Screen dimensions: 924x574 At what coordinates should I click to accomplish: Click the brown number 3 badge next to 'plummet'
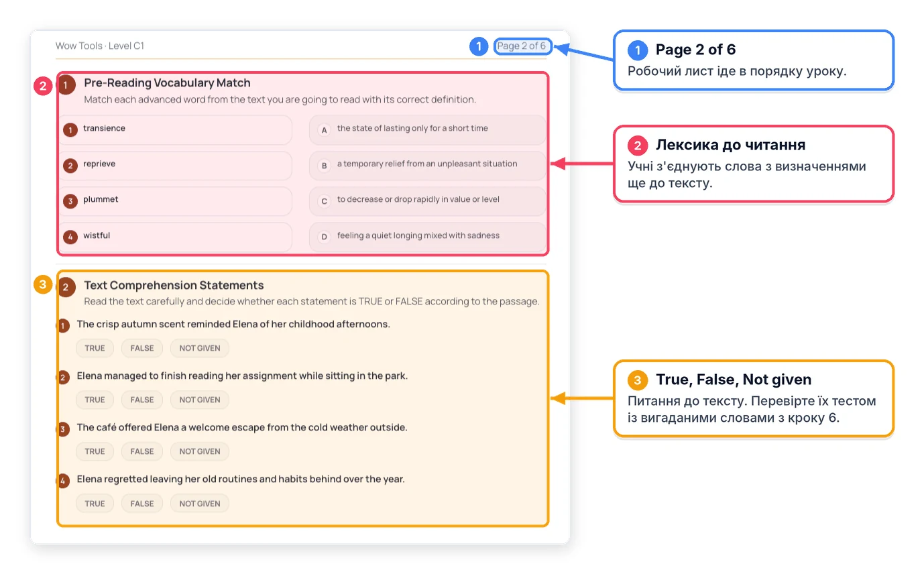point(70,201)
